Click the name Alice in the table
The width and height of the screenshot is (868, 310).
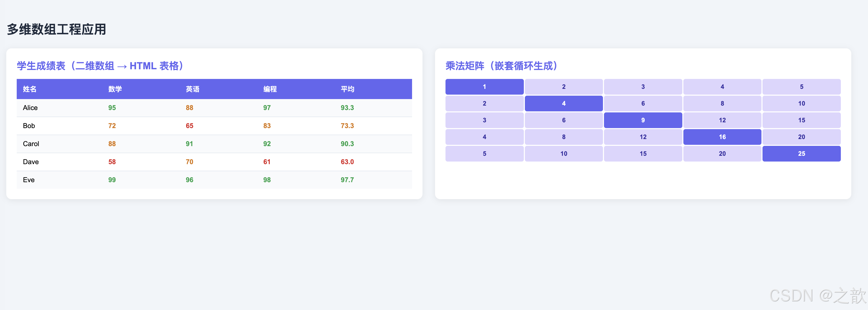[x=30, y=108]
